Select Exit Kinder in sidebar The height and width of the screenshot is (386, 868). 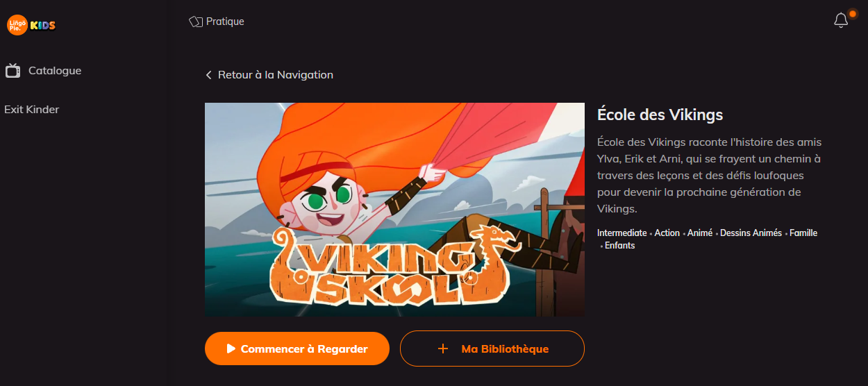click(32, 109)
